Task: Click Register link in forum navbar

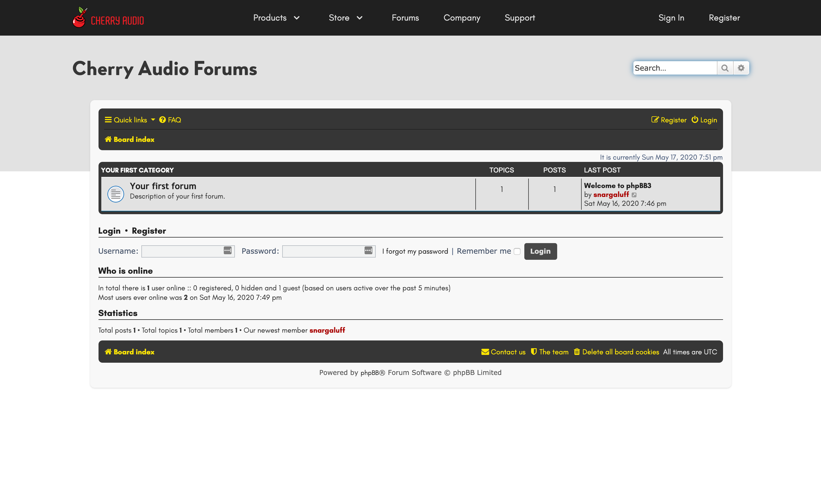Action: (x=668, y=120)
